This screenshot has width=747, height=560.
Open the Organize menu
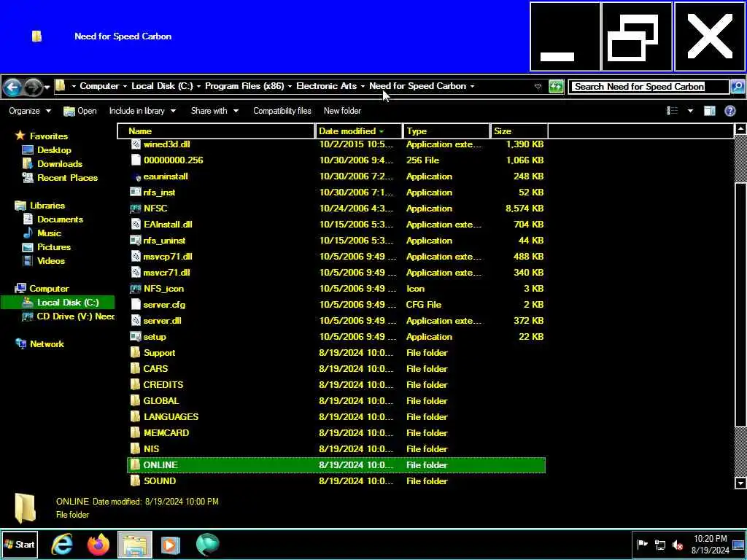click(29, 111)
